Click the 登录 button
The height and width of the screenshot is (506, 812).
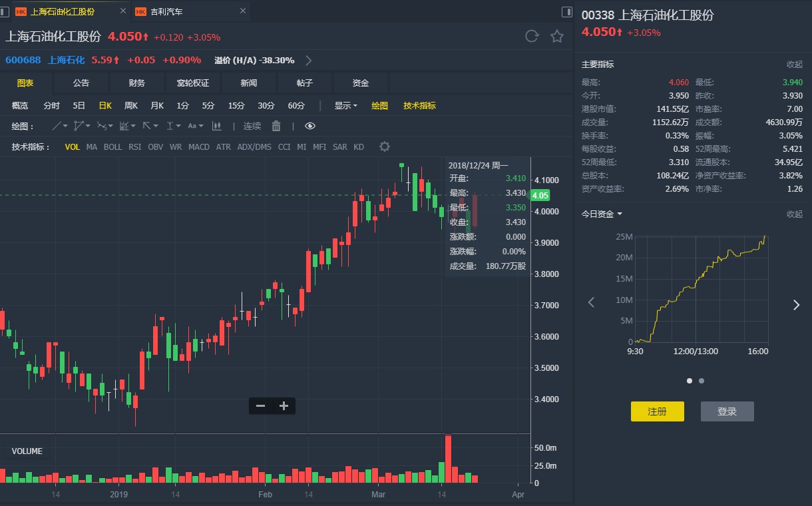pyautogui.click(x=727, y=411)
